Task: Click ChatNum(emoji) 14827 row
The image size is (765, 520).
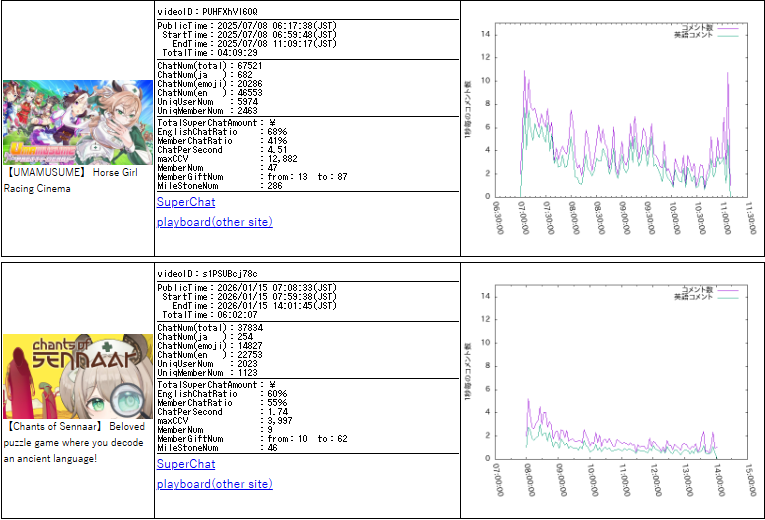Action: click(x=210, y=346)
